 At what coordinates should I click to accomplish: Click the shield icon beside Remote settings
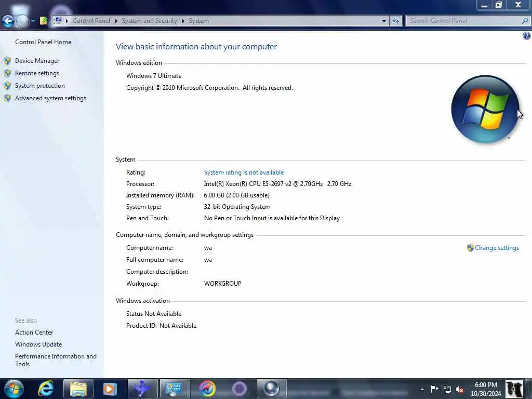[7, 73]
